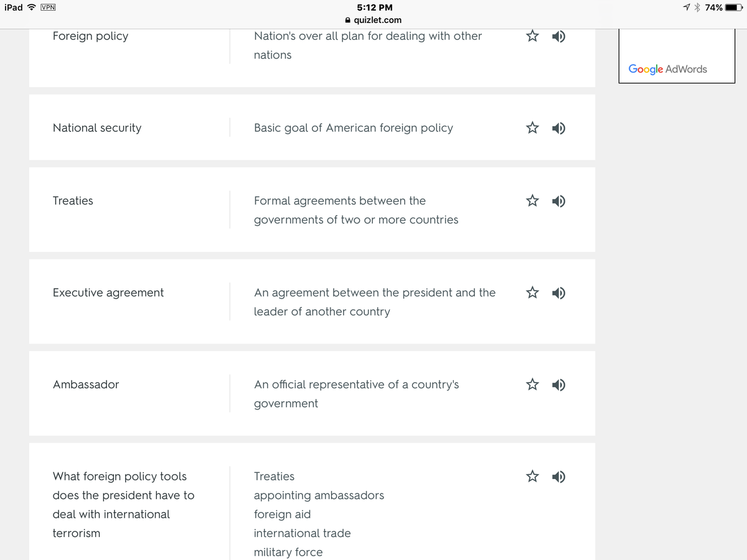Star the Ambassador term
Viewport: 747px width, 560px height.
coord(532,385)
